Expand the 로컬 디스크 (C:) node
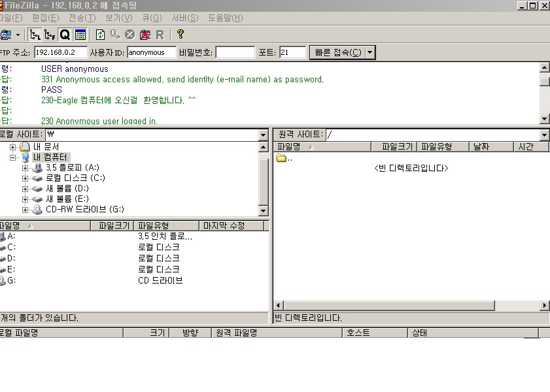 [x=25, y=178]
